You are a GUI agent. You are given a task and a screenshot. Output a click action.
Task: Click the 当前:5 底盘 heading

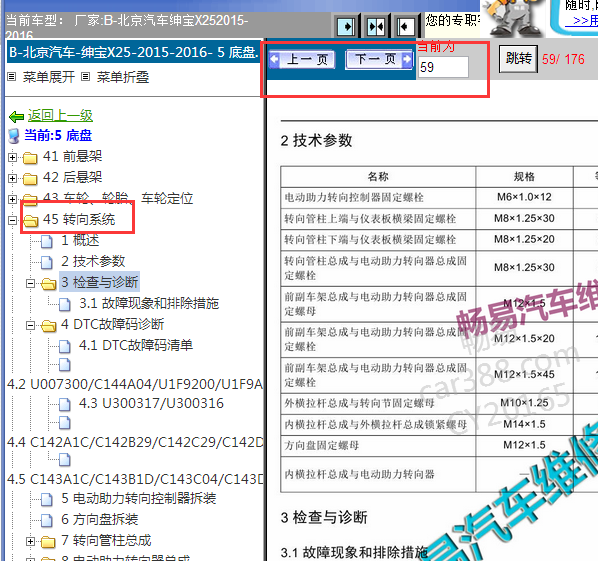(x=58, y=135)
